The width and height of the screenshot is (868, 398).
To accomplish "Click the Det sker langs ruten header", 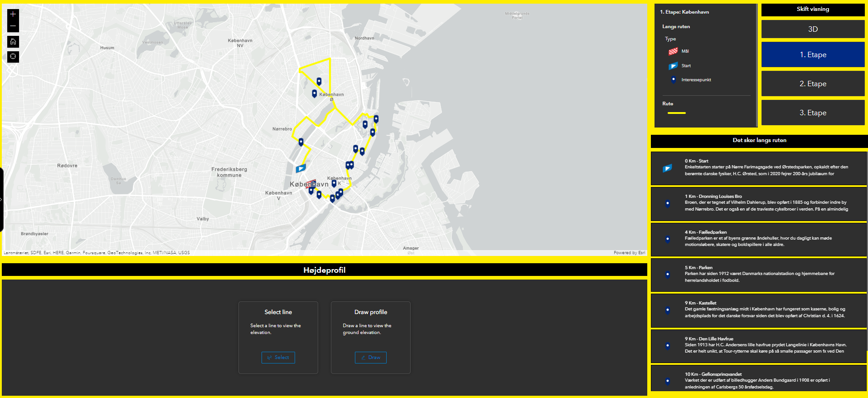I will (x=759, y=141).
